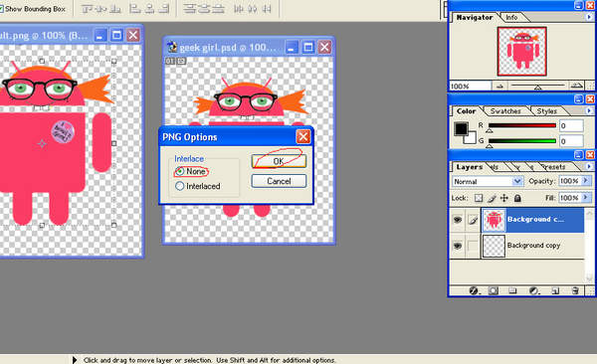Screen dimensions: 597x364
Task: Click the distribute vertical centers icon
Action: 204,8
